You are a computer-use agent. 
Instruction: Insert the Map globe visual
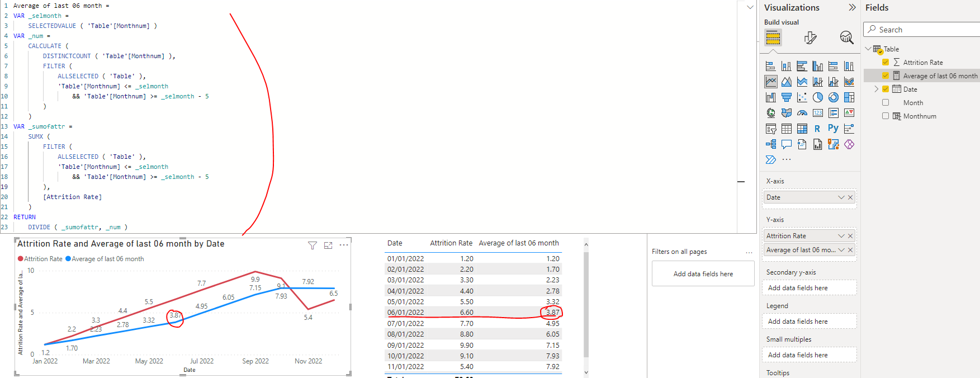tap(771, 113)
